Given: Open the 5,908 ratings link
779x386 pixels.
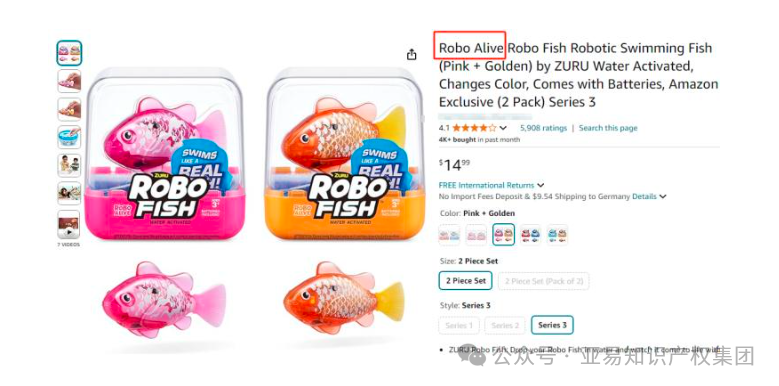Looking at the screenshot, I should tap(543, 128).
